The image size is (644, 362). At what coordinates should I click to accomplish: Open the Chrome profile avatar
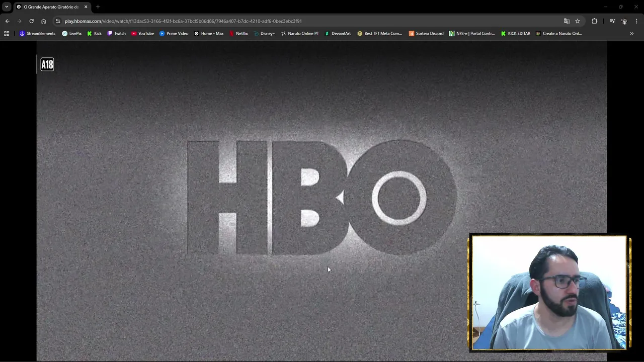point(624,21)
